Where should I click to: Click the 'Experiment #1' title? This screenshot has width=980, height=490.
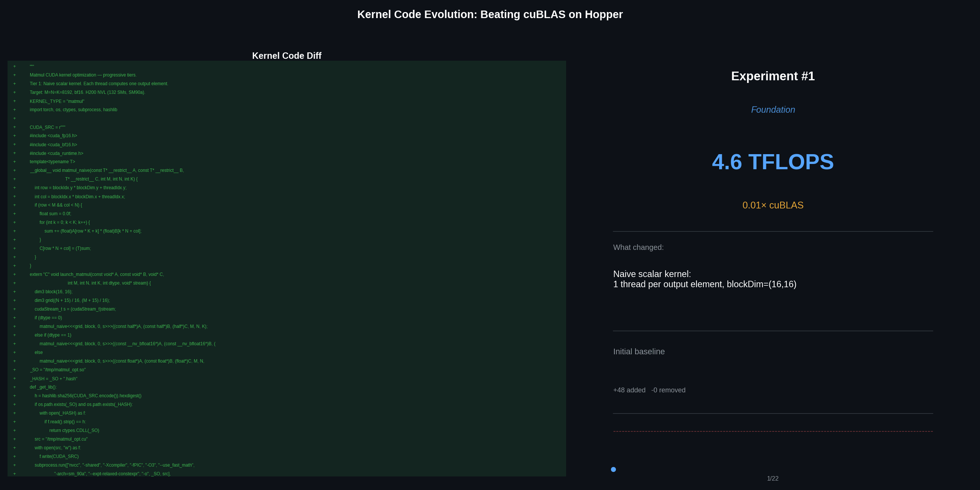773,76
